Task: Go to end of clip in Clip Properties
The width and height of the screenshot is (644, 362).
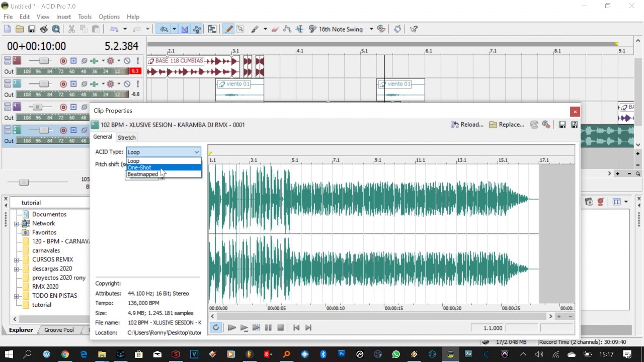Action: tap(308, 328)
